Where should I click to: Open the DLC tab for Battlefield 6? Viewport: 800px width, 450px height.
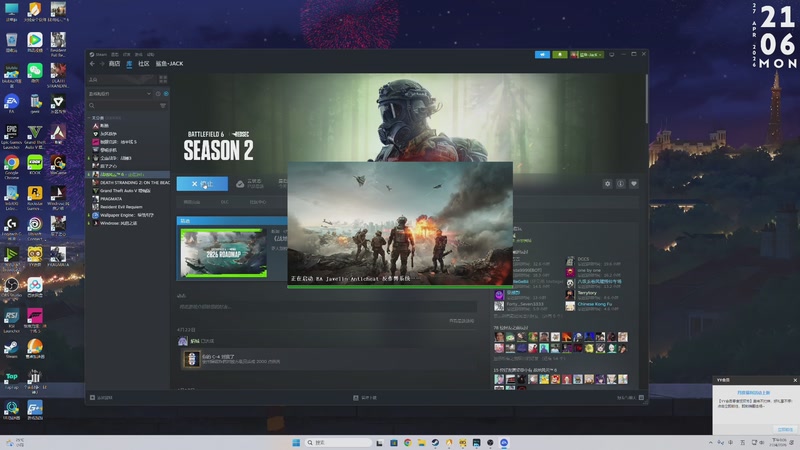[224, 202]
